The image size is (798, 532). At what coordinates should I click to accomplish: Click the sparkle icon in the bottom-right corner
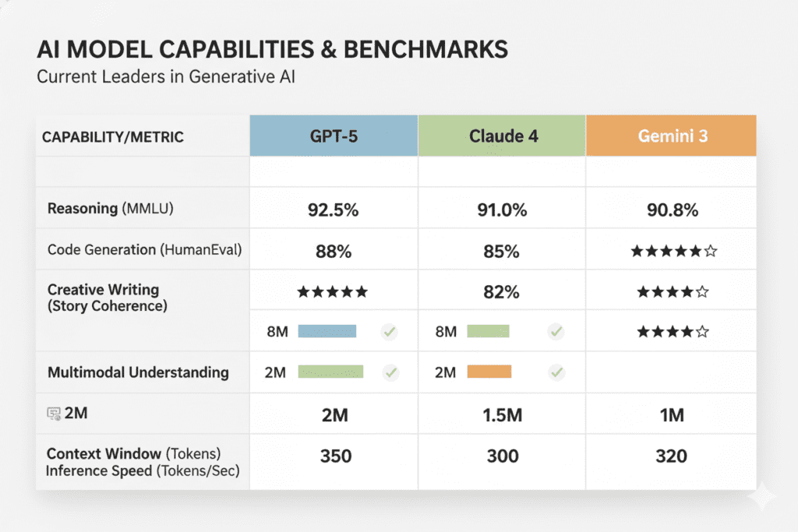(x=761, y=496)
